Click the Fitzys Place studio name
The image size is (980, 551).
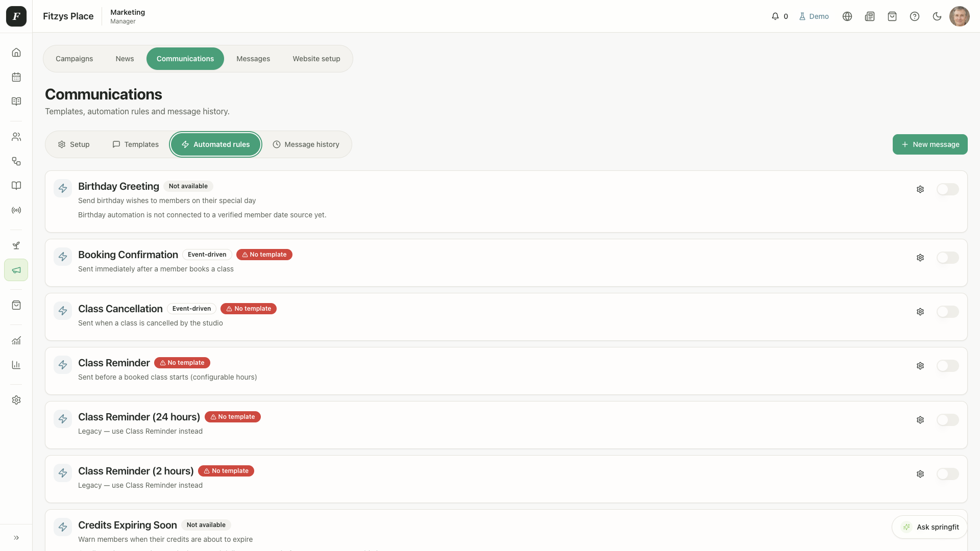(x=68, y=16)
